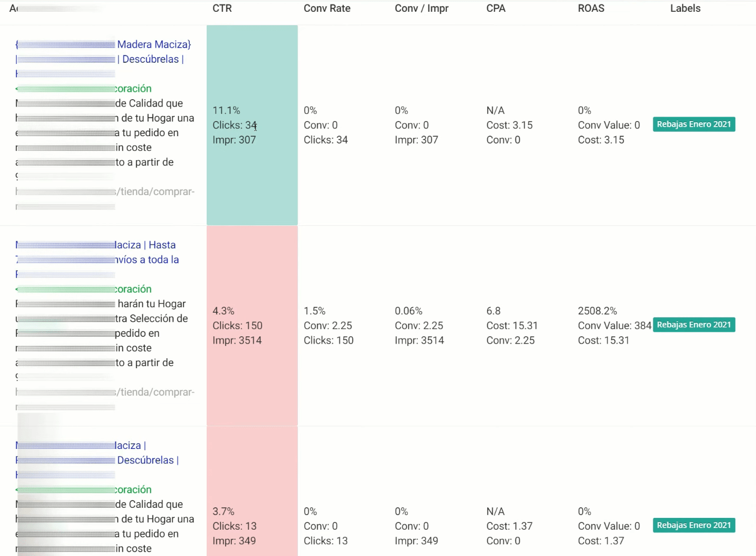
Task: Click the CPA value 6.8 cell
Action: [493, 311]
